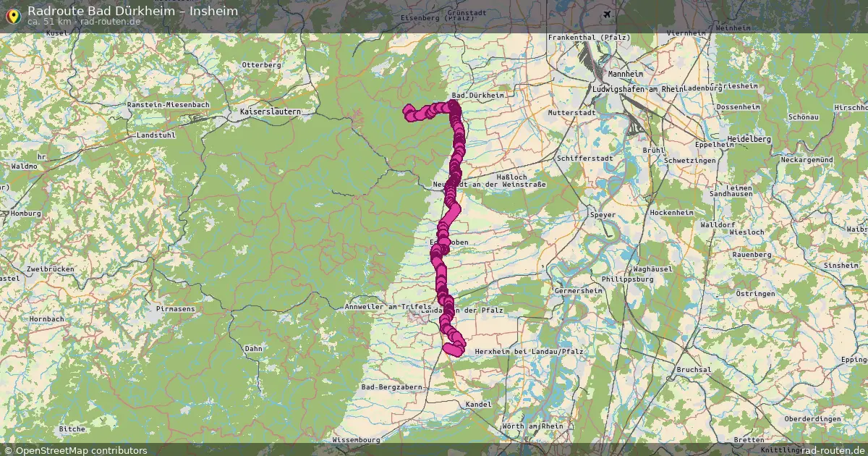The height and width of the screenshot is (456, 868).
Task: Click the Speyer town label
Action: click(x=603, y=215)
